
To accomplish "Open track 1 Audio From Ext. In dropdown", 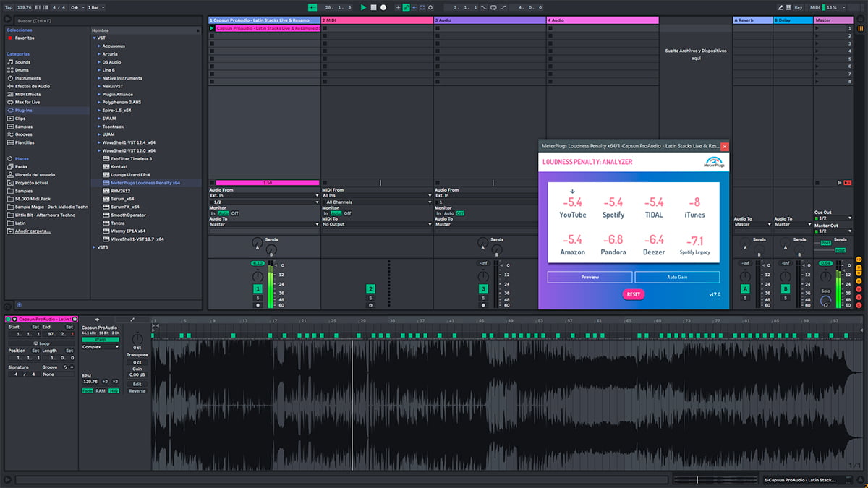I will click(x=264, y=195).
